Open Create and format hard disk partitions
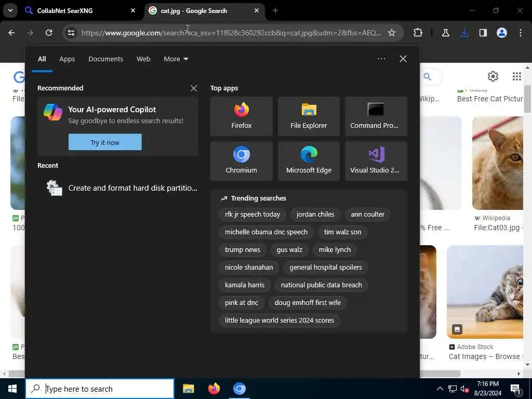The height and width of the screenshot is (399, 532). (x=117, y=188)
